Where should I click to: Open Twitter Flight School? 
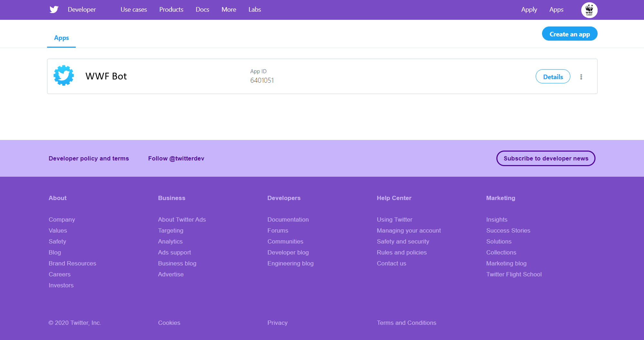[514, 274]
